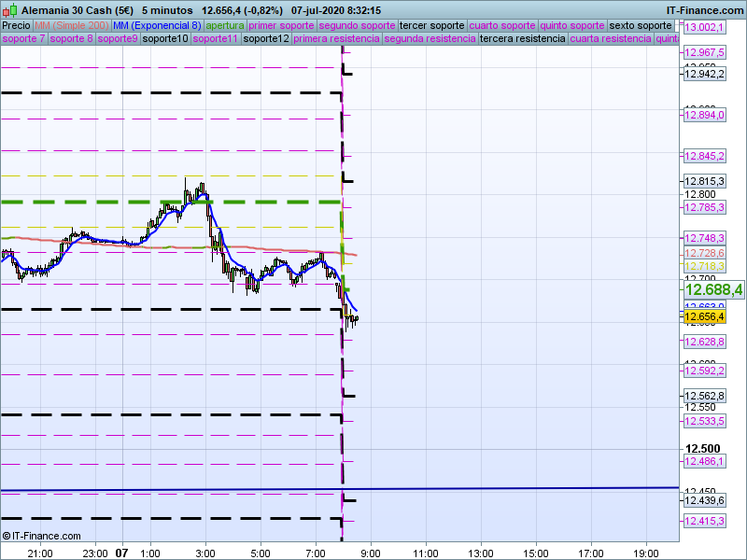
Task: Select the apertura indicator label
Action: click(x=225, y=25)
